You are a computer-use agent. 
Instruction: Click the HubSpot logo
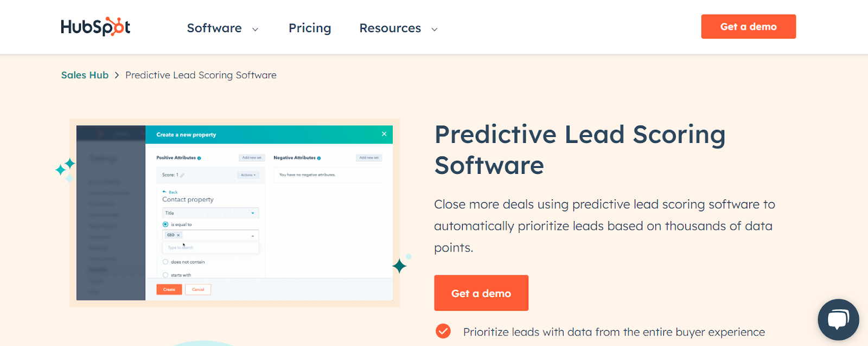click(x=95, y=27)
